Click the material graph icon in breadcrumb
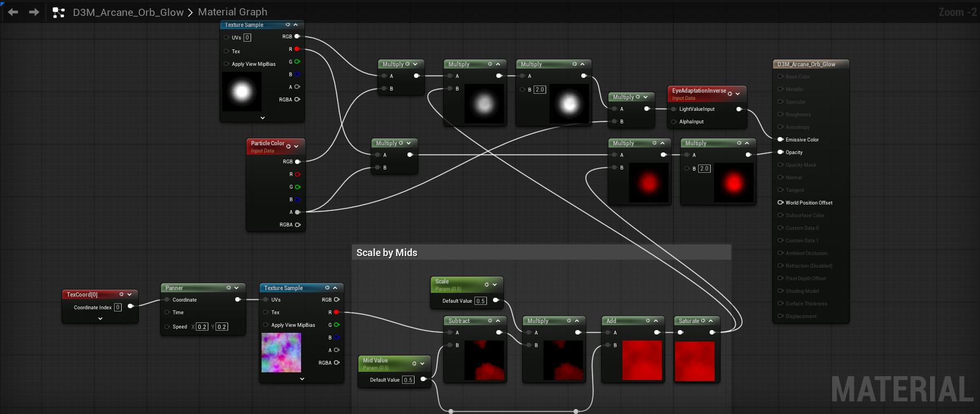The height and width of the screenshot is (414, 980). coord(58,13)
